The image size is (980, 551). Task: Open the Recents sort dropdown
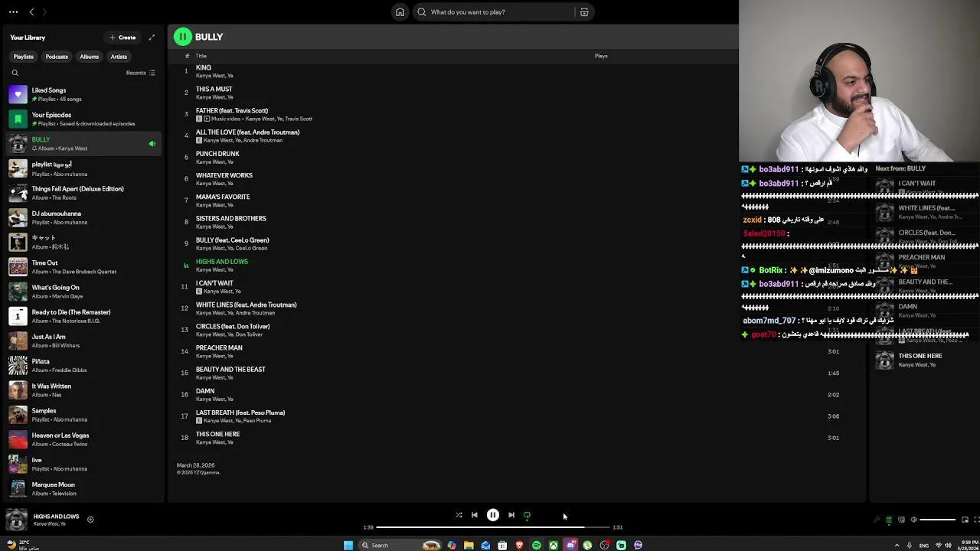tap(141, 73)
